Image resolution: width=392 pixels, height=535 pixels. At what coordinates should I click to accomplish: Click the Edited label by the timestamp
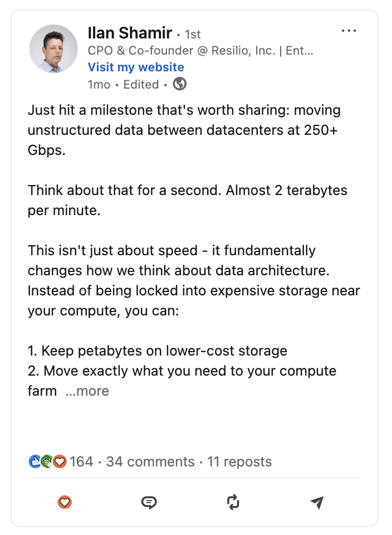click(141, 84)
